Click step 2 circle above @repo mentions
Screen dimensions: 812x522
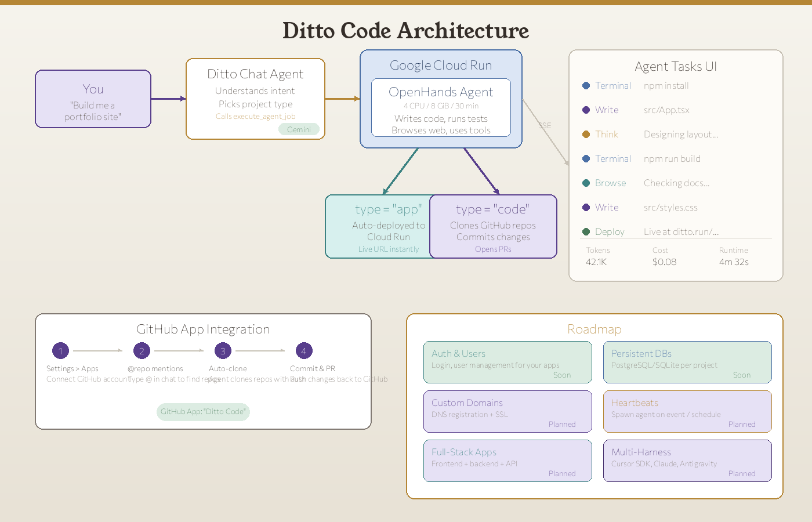142,351
